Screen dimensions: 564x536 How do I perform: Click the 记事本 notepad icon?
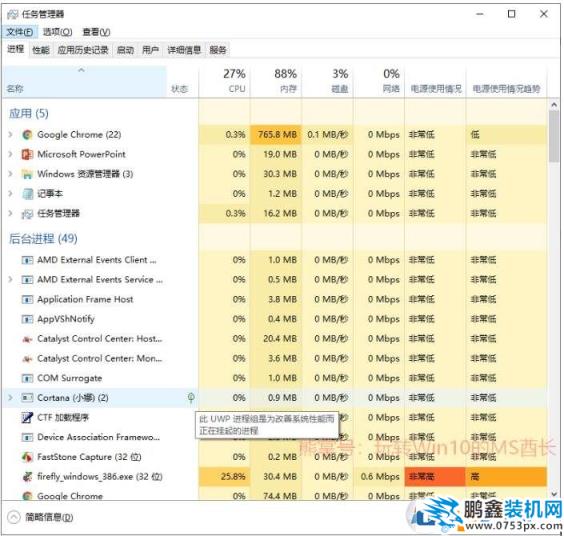pyautogui.click(x=27, y=194)
